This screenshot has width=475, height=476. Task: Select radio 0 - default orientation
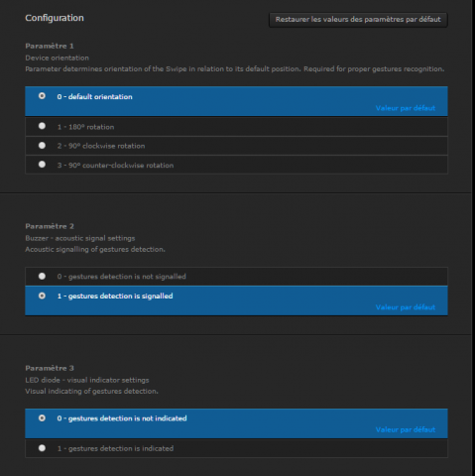[x=42, y=96]
